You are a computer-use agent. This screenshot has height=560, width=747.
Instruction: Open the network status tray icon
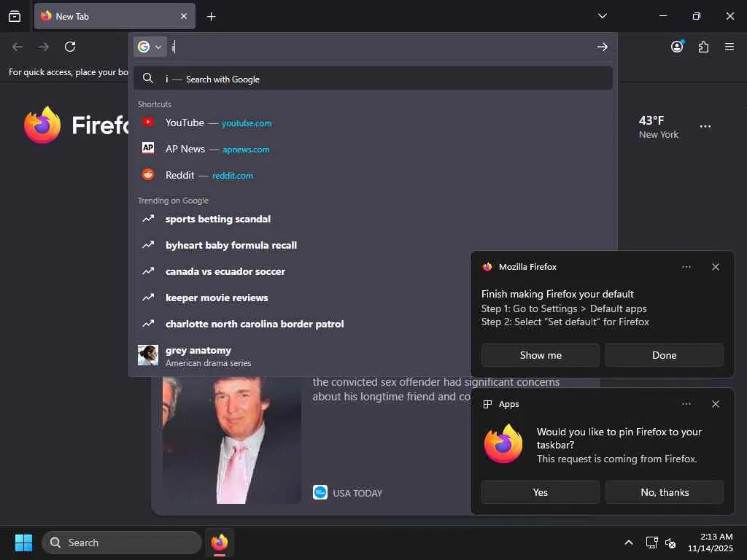click(651, 542)
